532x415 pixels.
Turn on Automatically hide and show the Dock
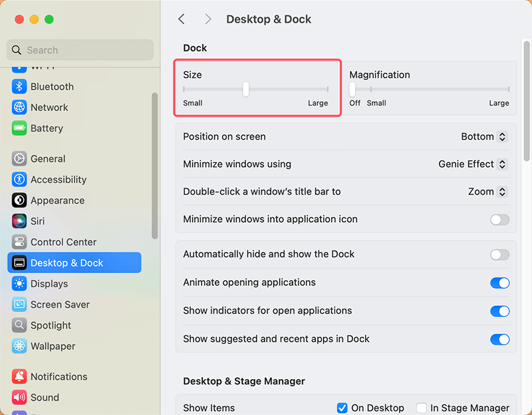[499, 254]
